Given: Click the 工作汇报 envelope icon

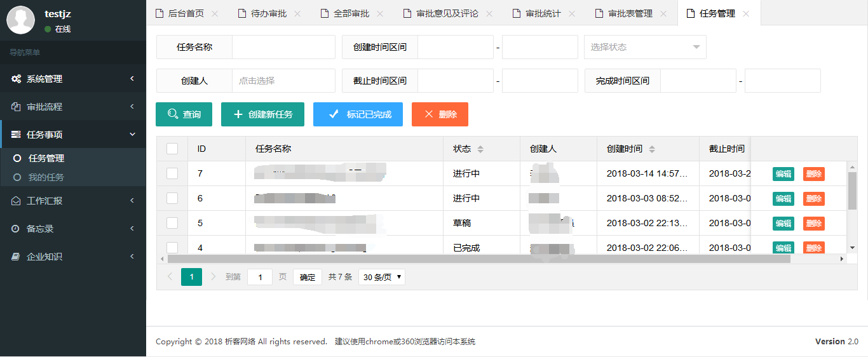Looking at the screenshot, I should coord(16,201).
